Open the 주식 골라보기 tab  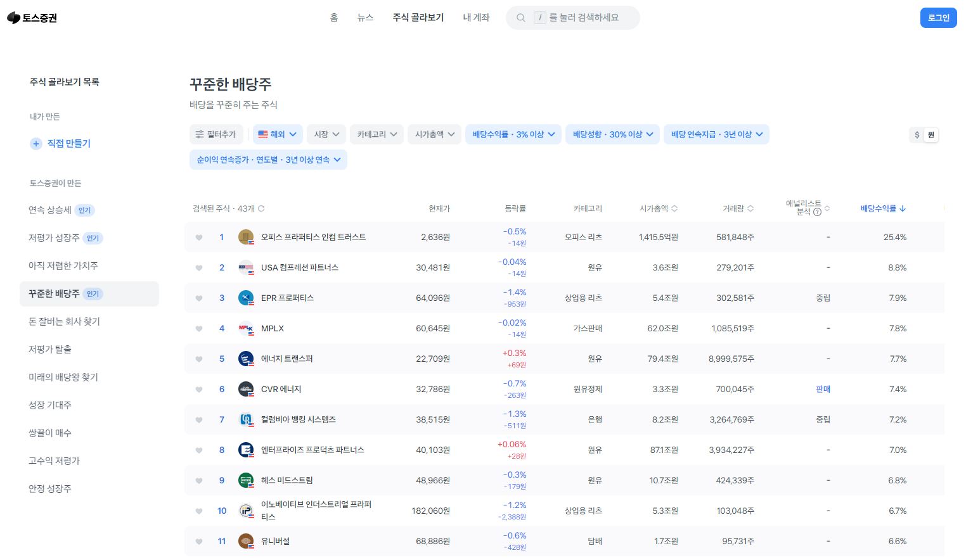pos(418,18)
